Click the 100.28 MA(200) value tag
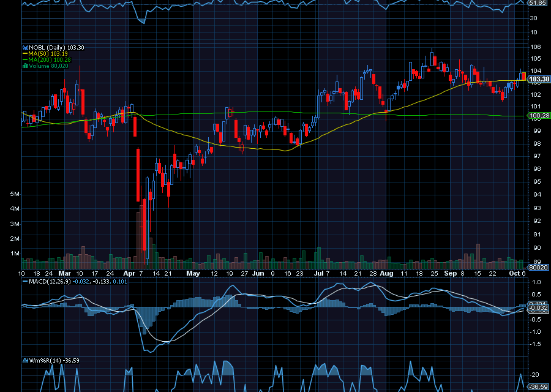The image size is (551, 392). pos(538,115)
